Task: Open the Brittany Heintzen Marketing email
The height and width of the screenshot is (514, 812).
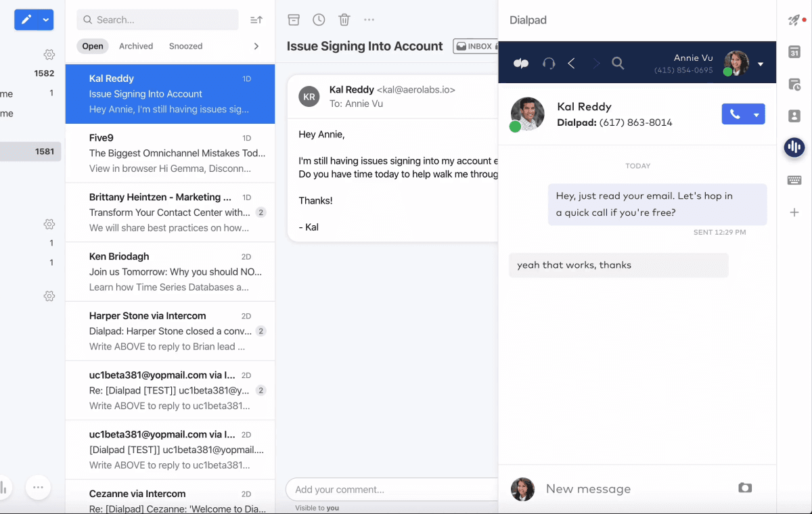Action: 170,212
